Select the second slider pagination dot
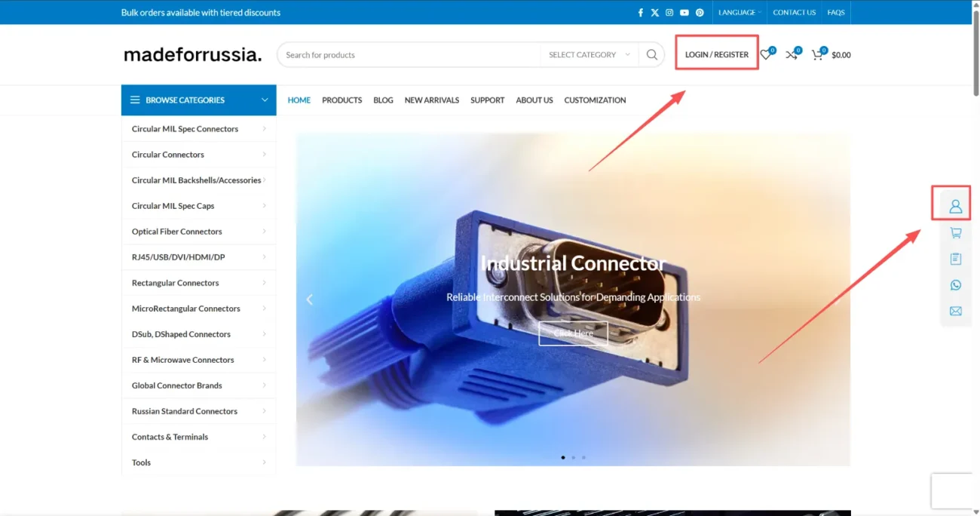The height and width of the screenshot is (516, 980). tap(573, 457)
